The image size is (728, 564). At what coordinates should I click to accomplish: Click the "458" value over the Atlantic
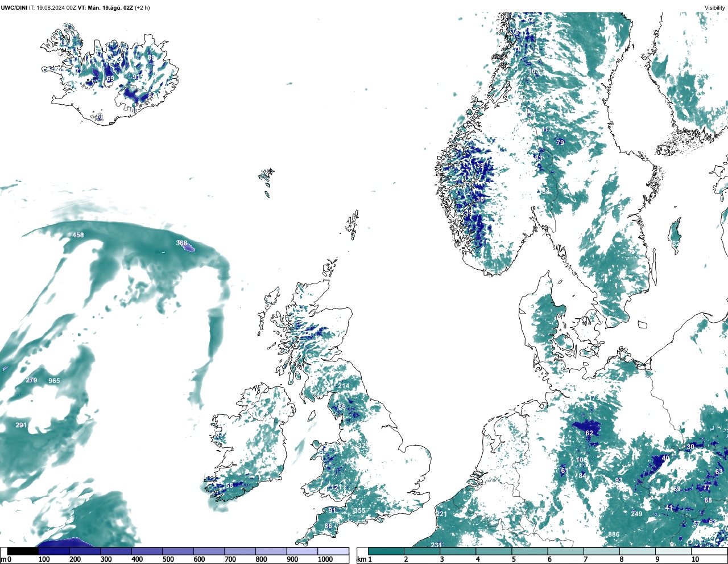point(78,235)
